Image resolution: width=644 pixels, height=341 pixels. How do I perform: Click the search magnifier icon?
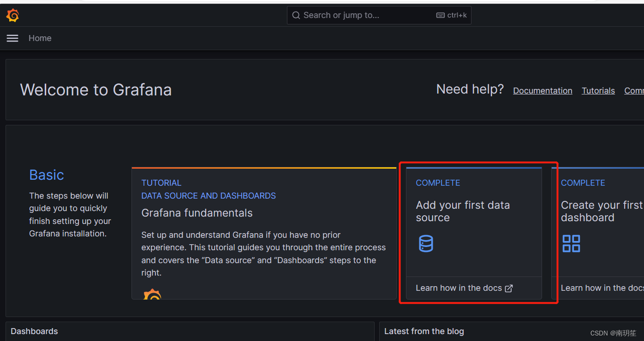tap(296, 15)
